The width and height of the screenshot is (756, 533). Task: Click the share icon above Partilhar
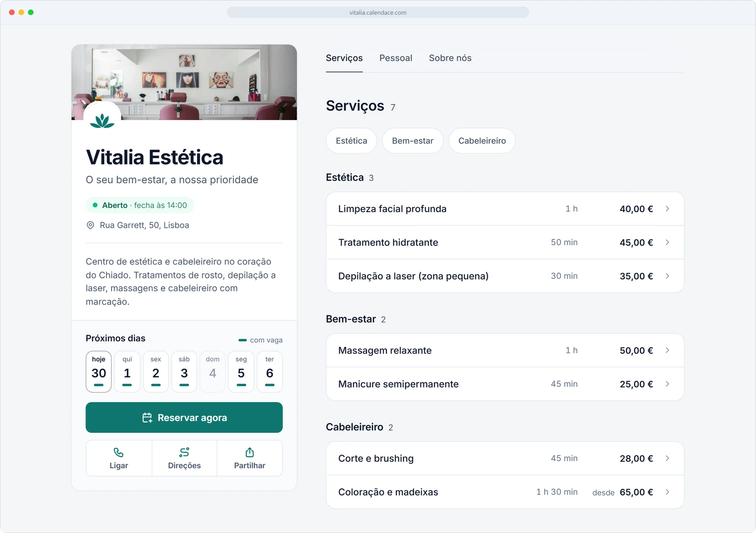click(x=249, y=452)
